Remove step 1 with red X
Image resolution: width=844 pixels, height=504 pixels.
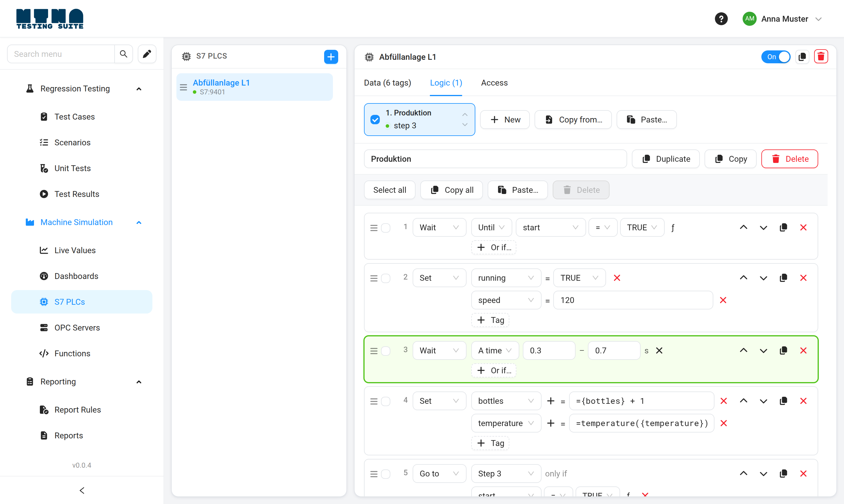point(803,228)
